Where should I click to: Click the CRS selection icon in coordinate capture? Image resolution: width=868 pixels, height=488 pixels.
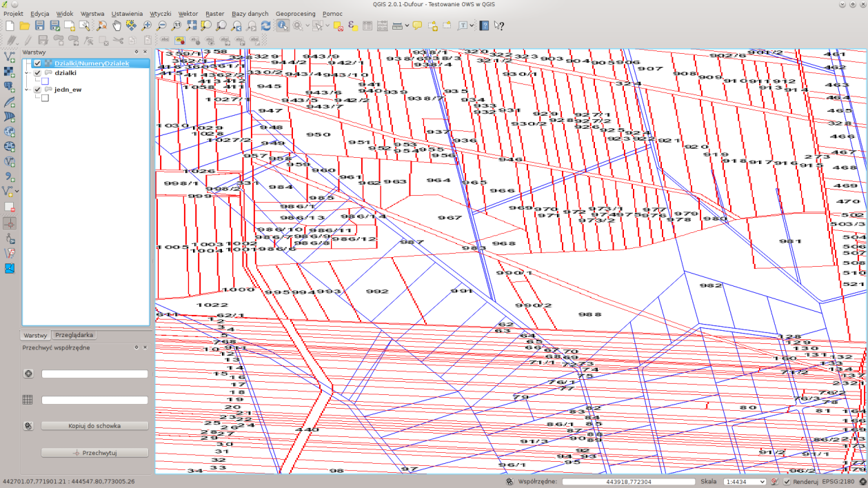[28, 374]
